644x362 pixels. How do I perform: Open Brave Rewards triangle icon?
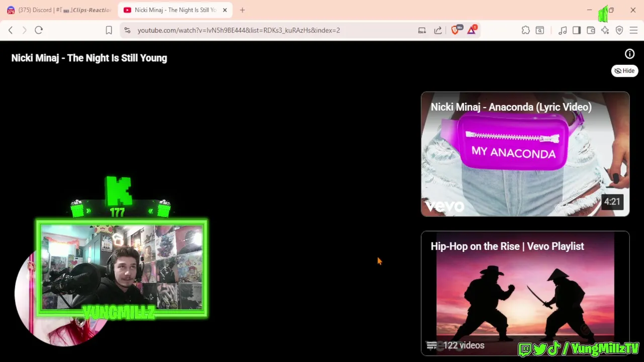471,30
